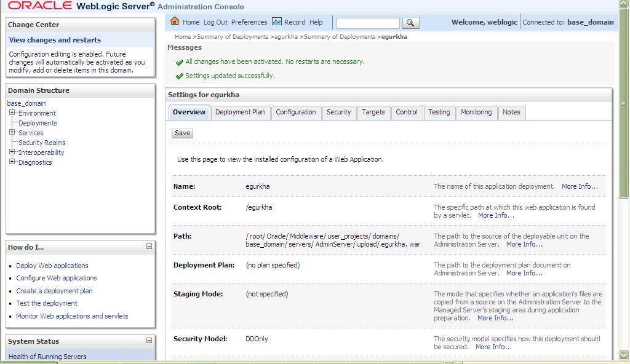Open the Help link
630x364 pixels.
pos(316,22)
